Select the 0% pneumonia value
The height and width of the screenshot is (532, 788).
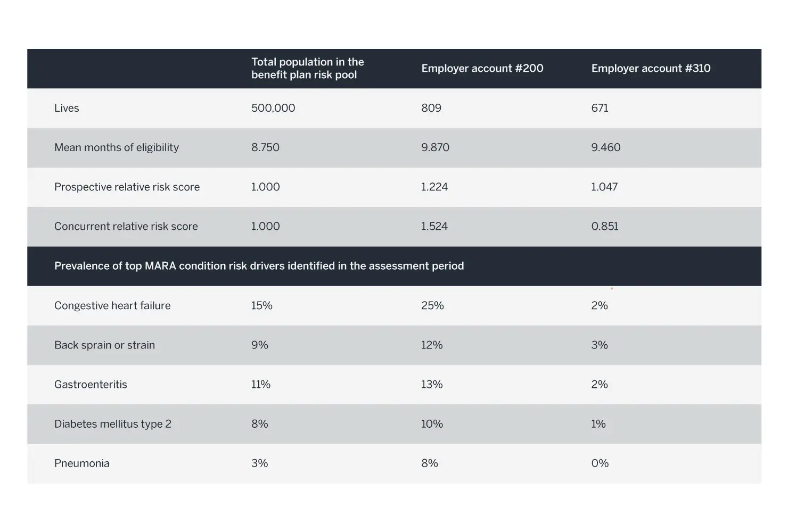coord(600,463)
